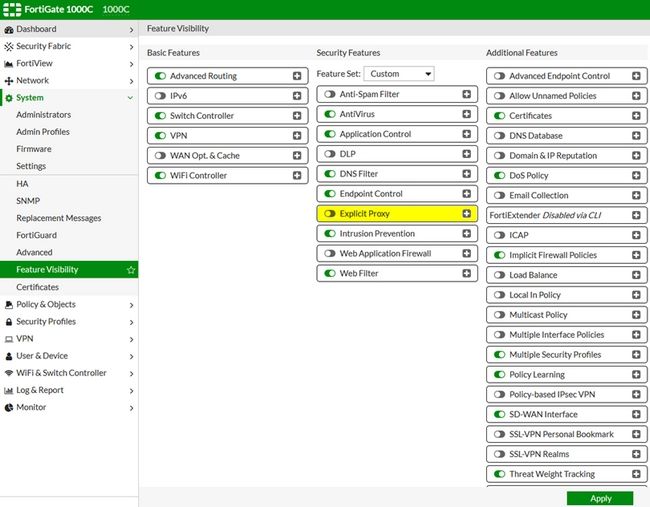Click the plus icon on ICAP

point(636,235)
